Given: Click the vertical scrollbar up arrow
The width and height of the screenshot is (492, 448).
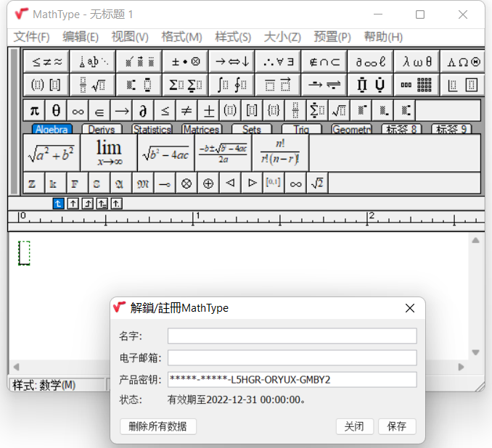Looking at the screenshot, I should [x=475, y=241].
